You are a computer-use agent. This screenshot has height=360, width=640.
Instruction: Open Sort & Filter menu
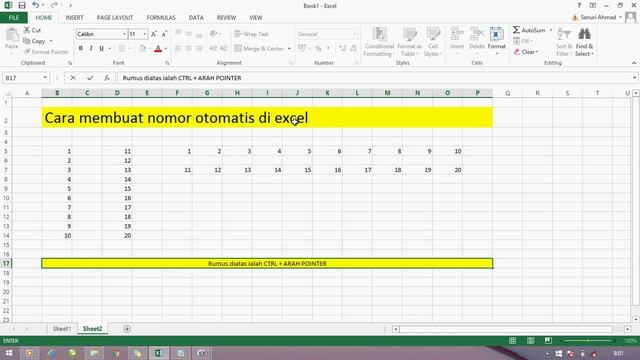tap(564, 42)
